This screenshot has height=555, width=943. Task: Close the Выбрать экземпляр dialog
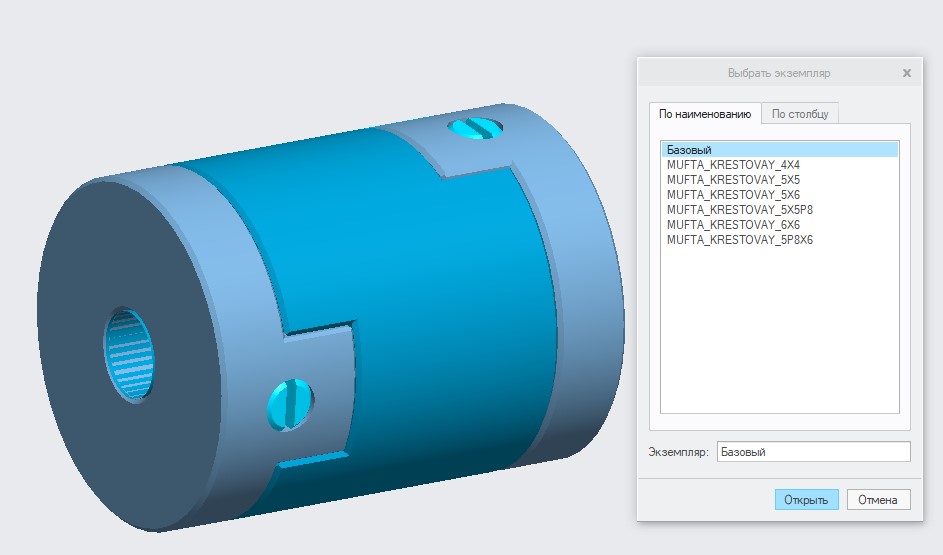click(x=907, y=73)
